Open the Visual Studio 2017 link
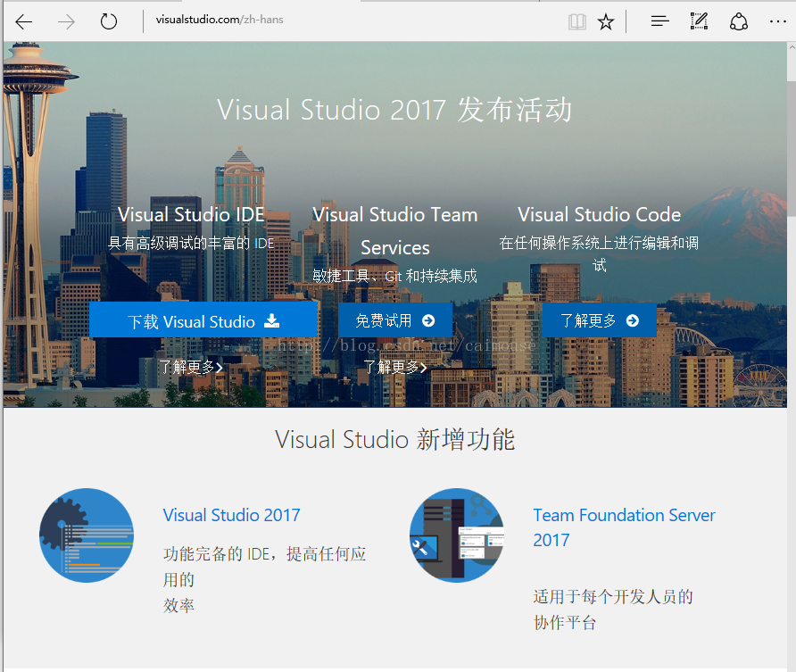This screenshot has height=672, width=796. click(x=231, y=515)
